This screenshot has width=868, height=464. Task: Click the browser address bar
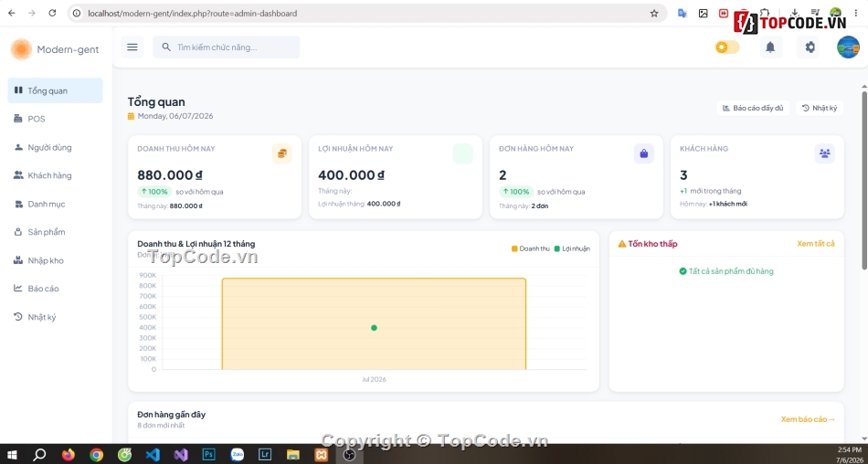coord(365,14)
